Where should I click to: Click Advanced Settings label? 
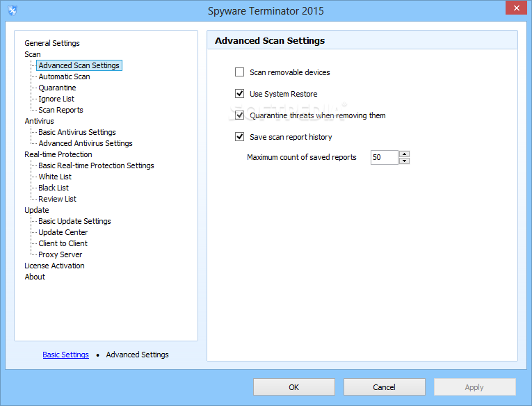(138, 355)
